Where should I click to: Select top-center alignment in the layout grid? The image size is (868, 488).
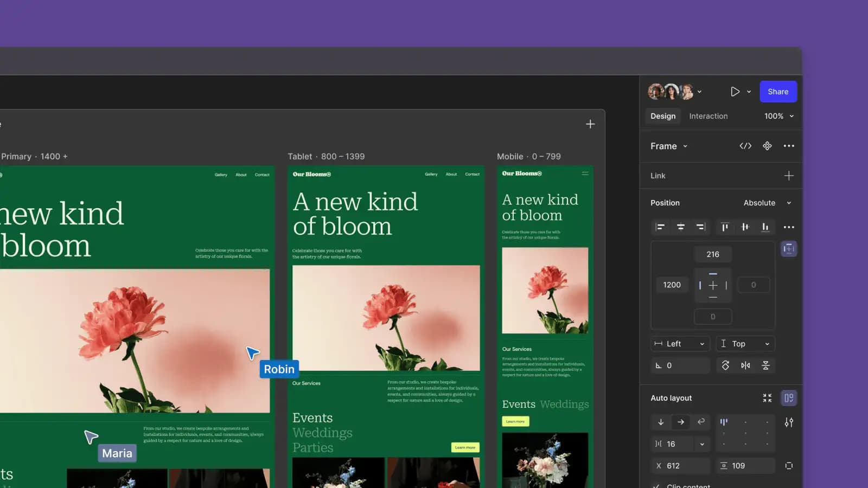[x=745, y=422]
